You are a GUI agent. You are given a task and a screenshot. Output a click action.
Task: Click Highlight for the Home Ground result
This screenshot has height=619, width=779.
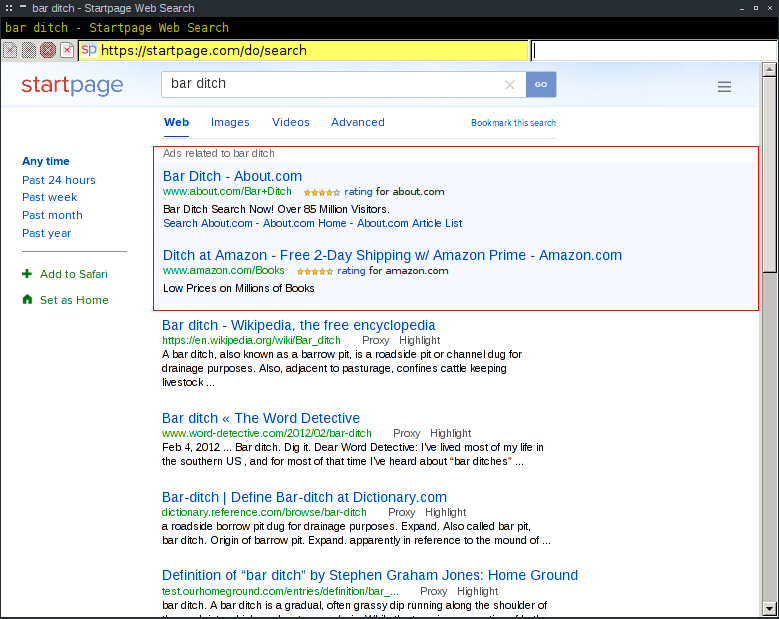[477, 591]
